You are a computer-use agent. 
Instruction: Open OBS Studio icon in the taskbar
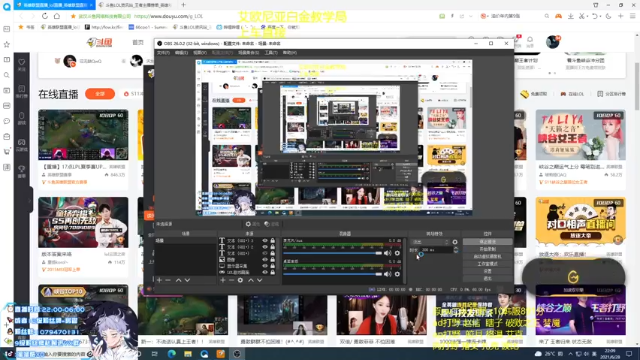coord(237,353)
